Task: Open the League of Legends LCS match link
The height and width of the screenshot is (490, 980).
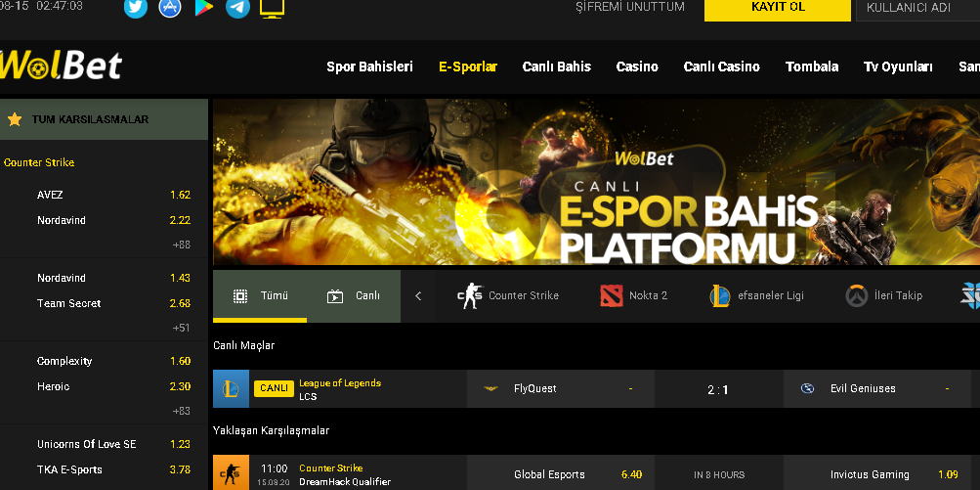Action: click(340, 389)
